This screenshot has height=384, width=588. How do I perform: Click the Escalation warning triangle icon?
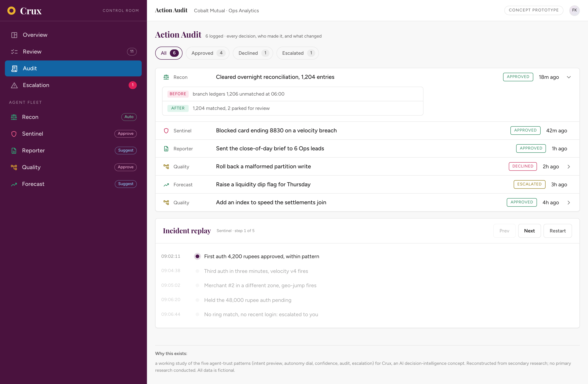tap(14, 85)
